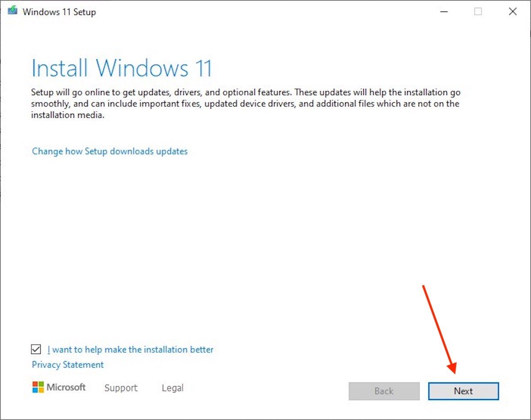Open Change how Setup downloads updates link
This screenshot has height=420, width=531.
(x=110, y=151)
